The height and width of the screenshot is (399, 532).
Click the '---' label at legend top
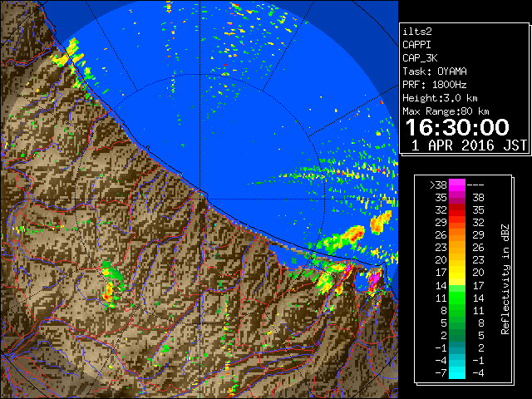coord(475,185)
